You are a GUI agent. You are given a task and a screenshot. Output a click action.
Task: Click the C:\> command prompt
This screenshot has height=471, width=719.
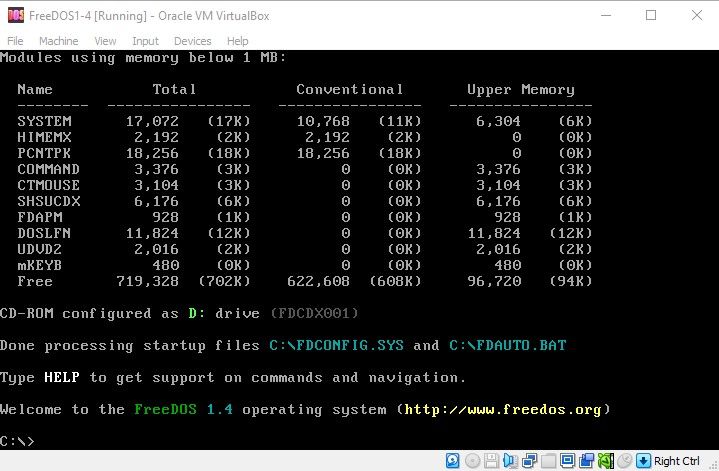pyautogui.click(x=17, y=441)
